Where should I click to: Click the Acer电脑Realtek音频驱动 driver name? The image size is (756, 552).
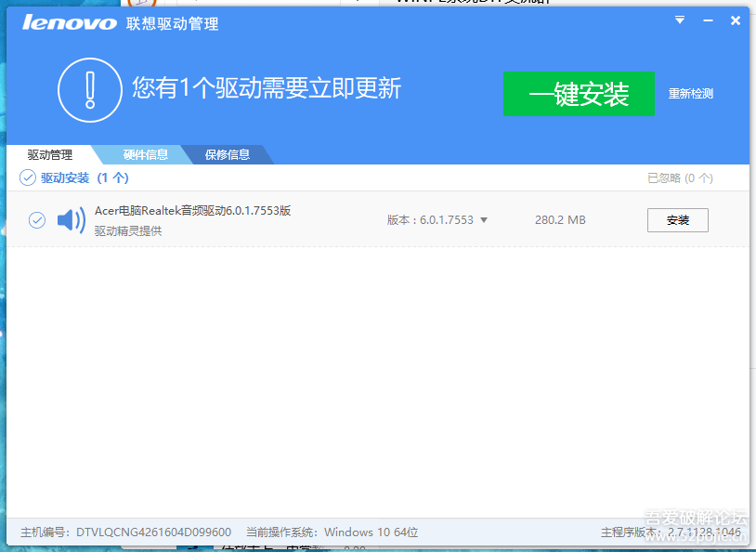click(192, 211)
